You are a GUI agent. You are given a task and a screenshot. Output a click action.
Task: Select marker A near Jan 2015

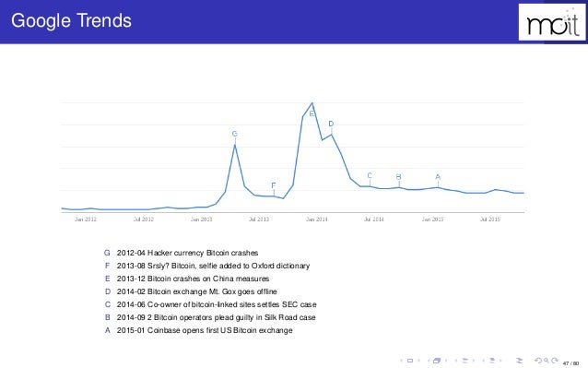pyautogui.click(x=438, y=177)
